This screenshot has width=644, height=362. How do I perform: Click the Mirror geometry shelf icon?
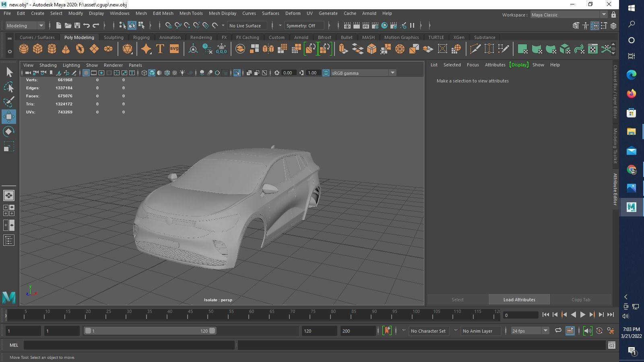268,49
